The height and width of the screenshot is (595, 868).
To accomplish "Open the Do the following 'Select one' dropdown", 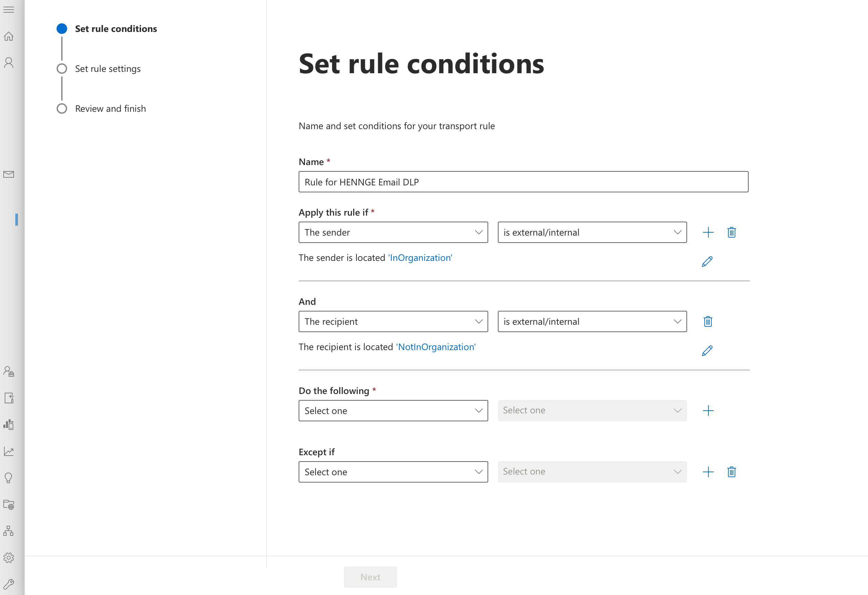I will coord(393,411).
